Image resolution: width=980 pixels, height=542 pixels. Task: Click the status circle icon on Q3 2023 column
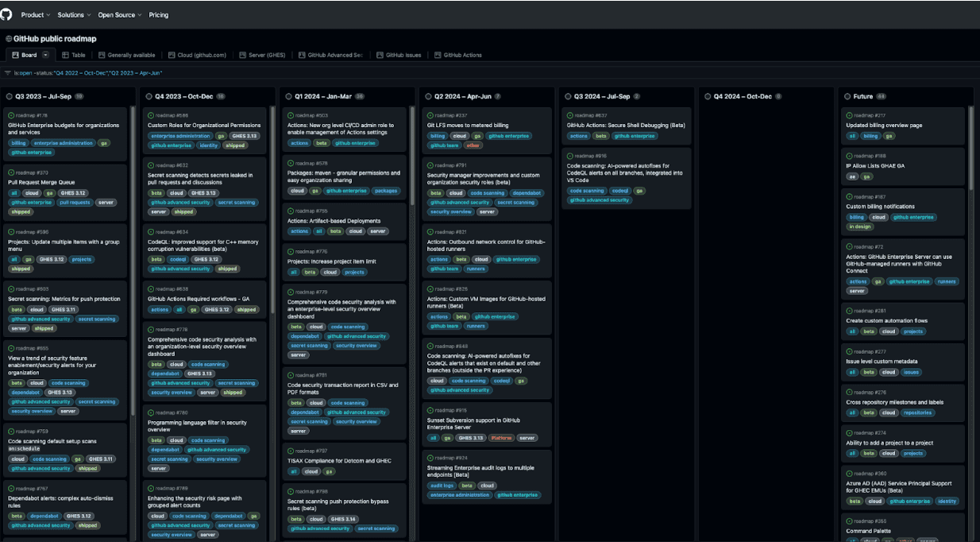click(x=8, y=95)
